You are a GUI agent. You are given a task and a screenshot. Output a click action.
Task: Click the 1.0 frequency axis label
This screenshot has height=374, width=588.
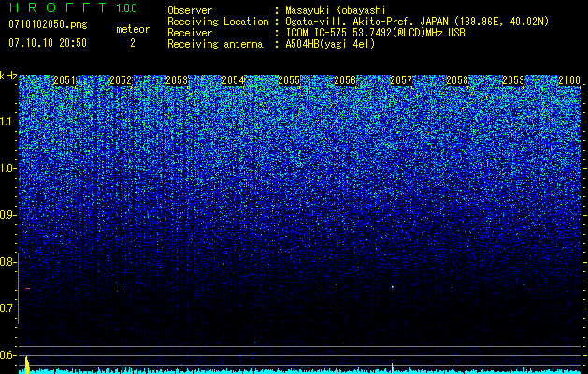point(7,168)
